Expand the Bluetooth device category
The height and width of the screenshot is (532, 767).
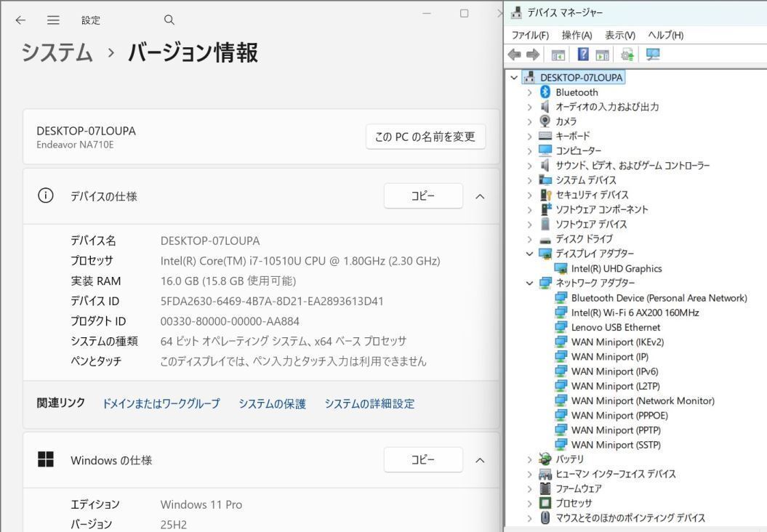529,92
